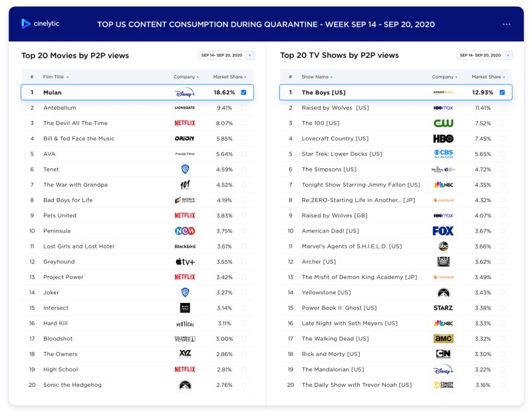Click the CW logo beside The 100
This screenshot has height=412, width=532.
pyautogui.click(x=443, y=123)
